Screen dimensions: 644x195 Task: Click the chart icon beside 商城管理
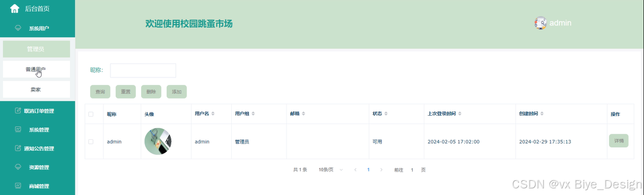[x=18, y=186]
